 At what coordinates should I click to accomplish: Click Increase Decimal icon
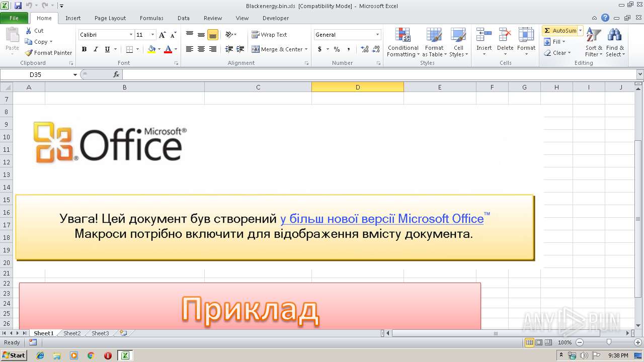(365, 49)
